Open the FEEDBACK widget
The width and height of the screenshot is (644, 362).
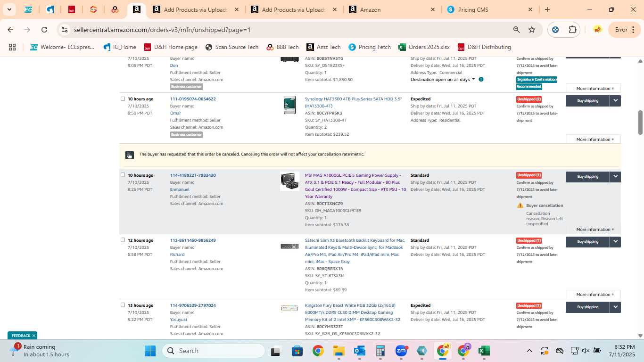[21, 336]
